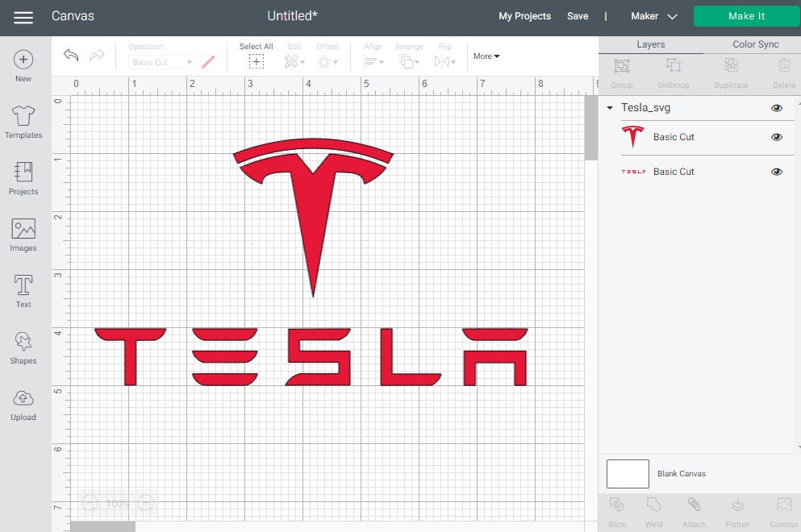The height and width of the screenshot is (532, 801).
Task: Click the Weld icon at bottom
Action: [653, 506]
